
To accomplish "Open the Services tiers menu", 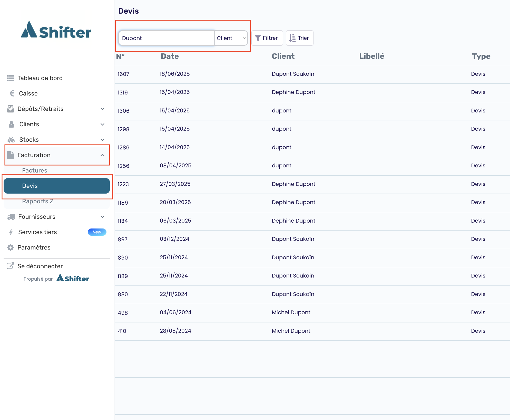I will (57, 232).
